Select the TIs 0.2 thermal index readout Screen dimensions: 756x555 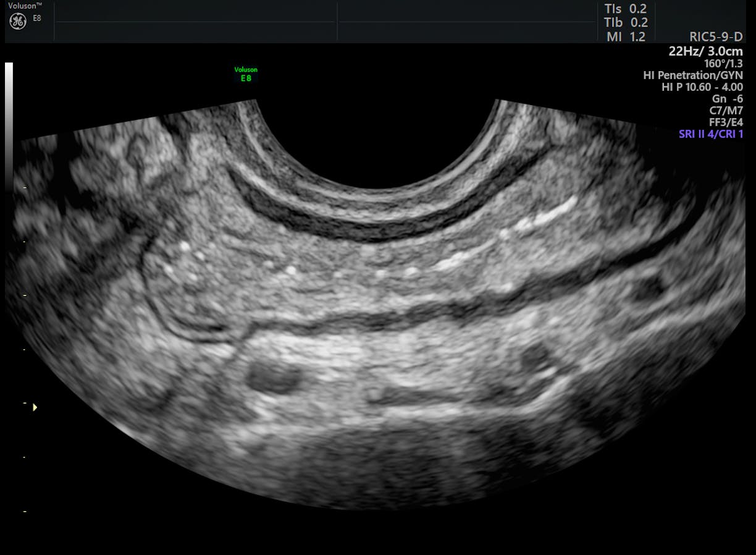click(x=625, y=9)
